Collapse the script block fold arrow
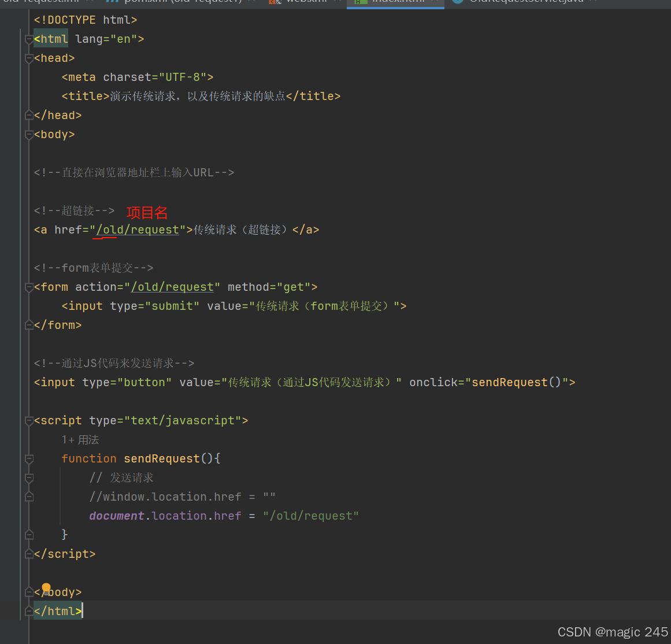This screenshot has height=644, width=671. 28,421
